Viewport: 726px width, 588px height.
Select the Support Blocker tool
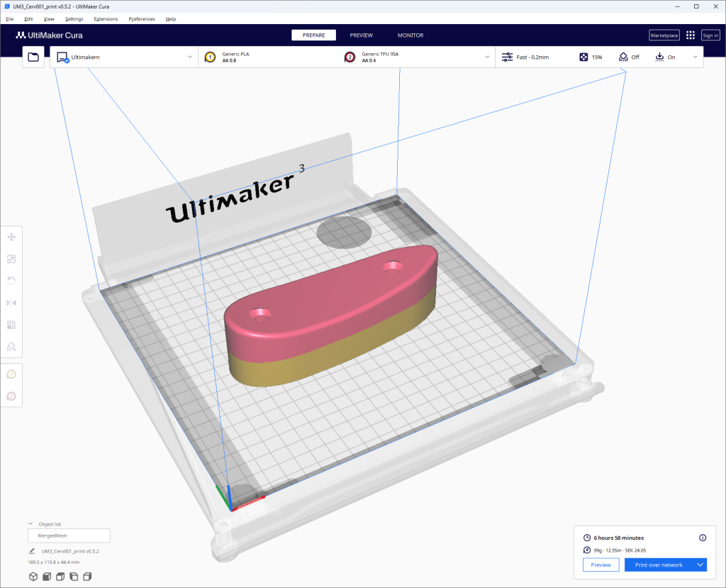(11, 347)
